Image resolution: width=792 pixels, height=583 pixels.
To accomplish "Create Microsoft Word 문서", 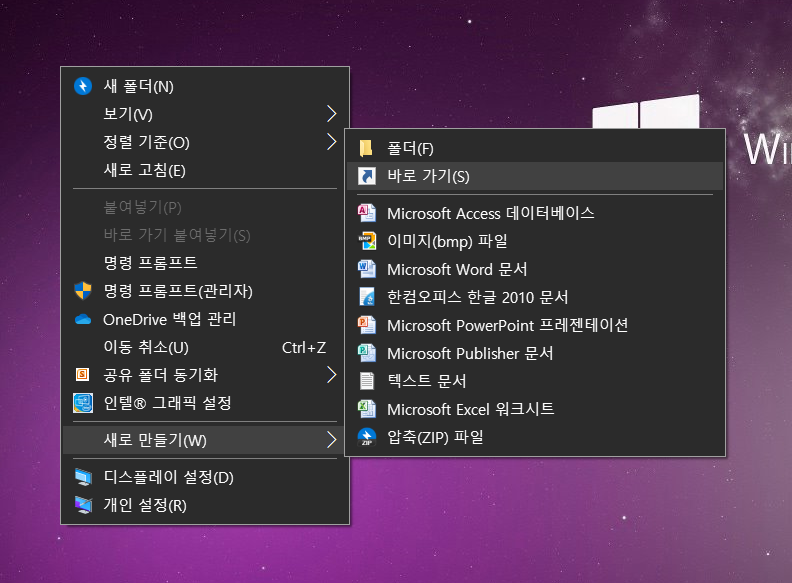I will click(535, 269).
